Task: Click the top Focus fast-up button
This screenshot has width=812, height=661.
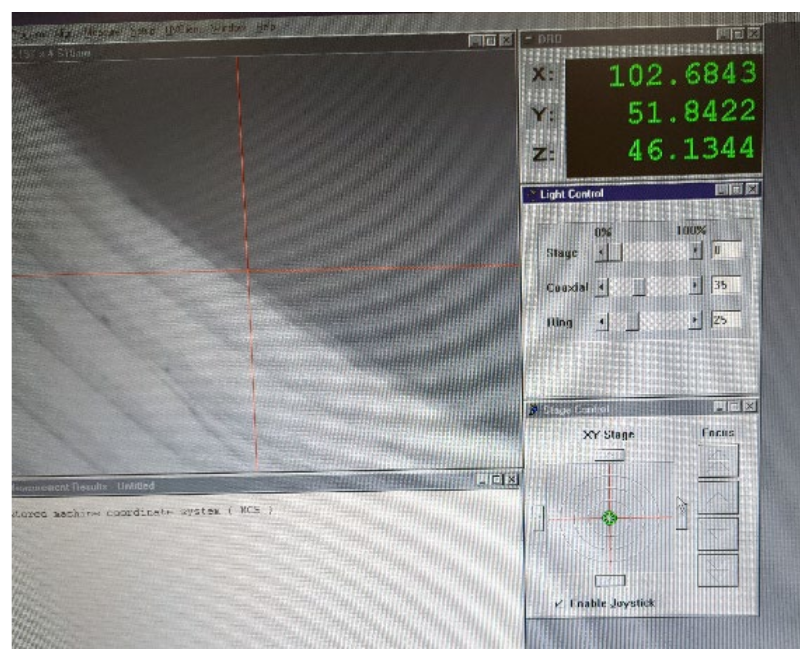Action: [x=718, y=460]
